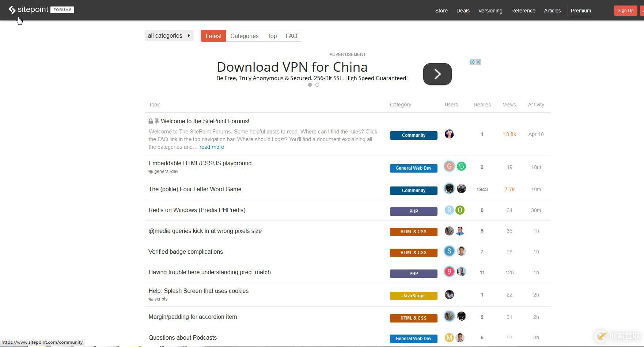The height and width of the screenshot is (347, 644).
Task: Open the Store menu item
Action: pos(442,11)
